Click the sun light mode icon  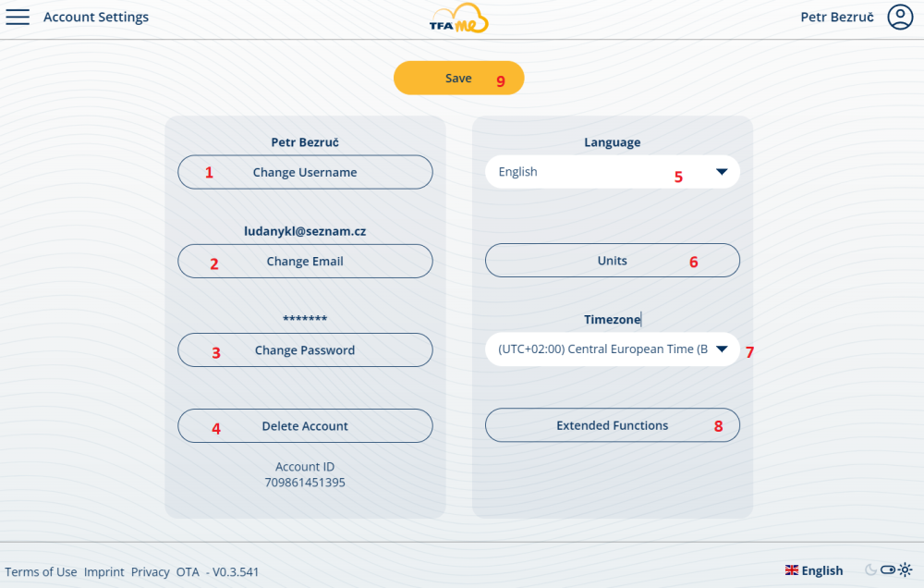point(905,570)
